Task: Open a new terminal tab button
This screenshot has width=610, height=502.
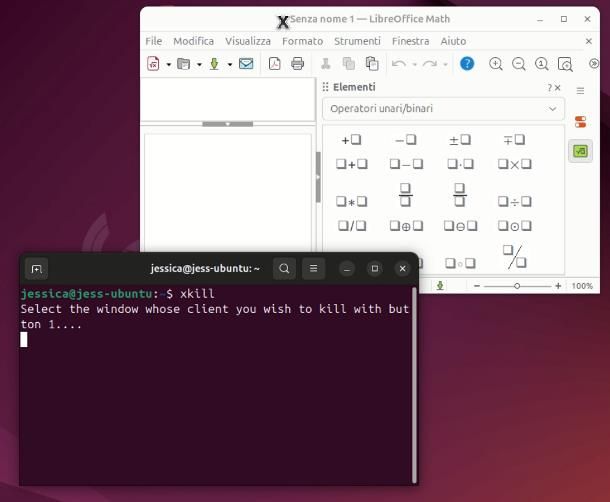Action: pos(36,269)
